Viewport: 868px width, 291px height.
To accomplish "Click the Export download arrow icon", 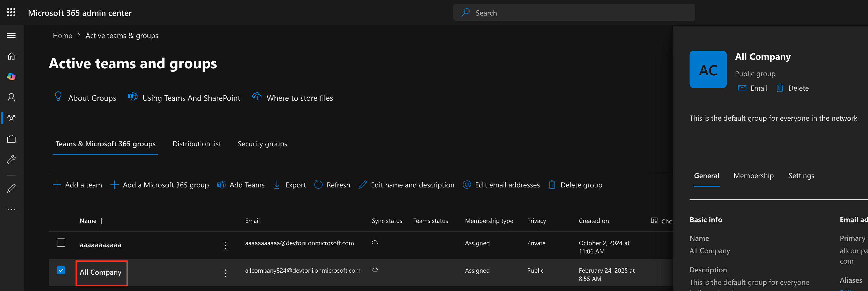I will (x=277, y=185).
